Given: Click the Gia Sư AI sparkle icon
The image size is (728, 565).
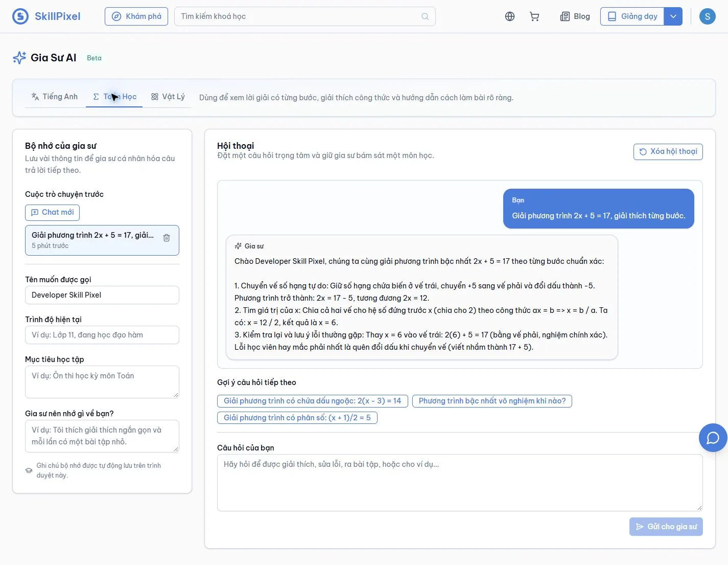Looking at the screenshot, I should (x=19, y=58).
